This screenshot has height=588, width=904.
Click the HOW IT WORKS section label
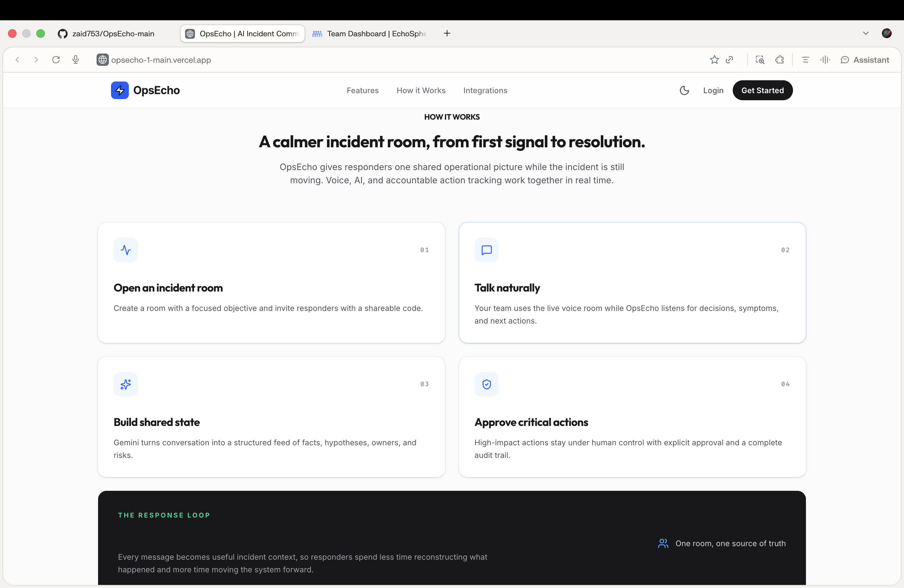452,117
